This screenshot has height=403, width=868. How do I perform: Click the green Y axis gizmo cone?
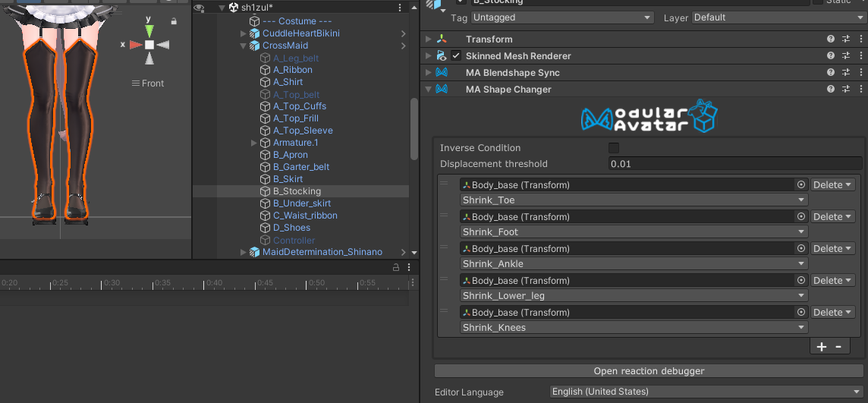click(149, 30)
